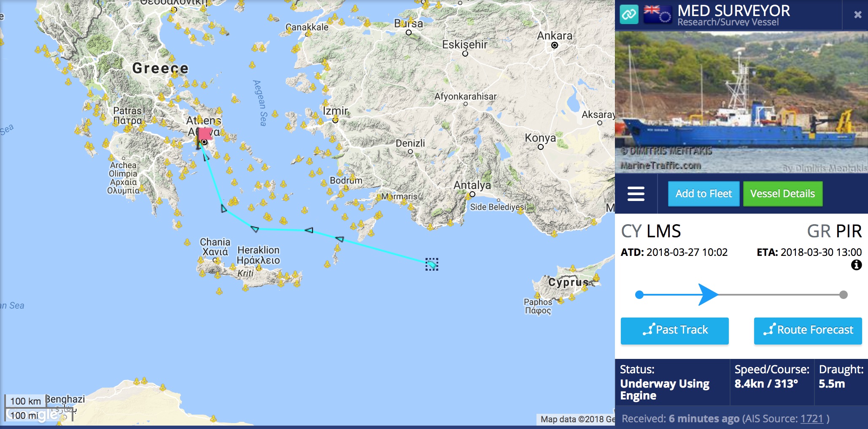Click the track arrow marker north of Heraklion
This screenshot has height=429, width=868.
(x=255, y=229)
